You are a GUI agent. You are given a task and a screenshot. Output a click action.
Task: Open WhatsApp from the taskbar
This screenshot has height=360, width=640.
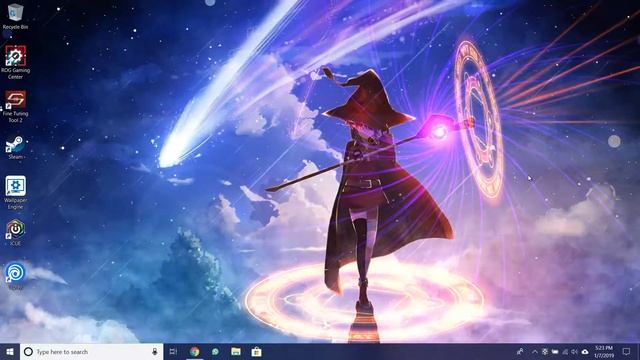point(215,351)
